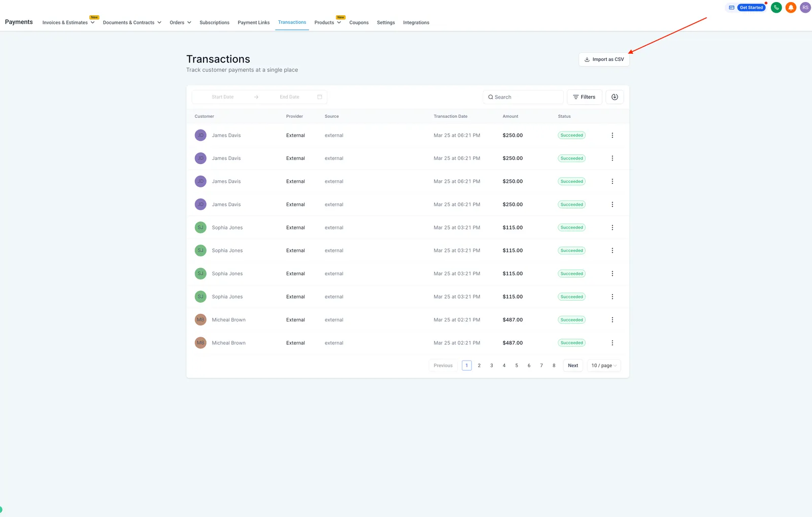Open the three-dot menu for first James Davis row
Screen dimensions: 812x517
pos(612,136)
